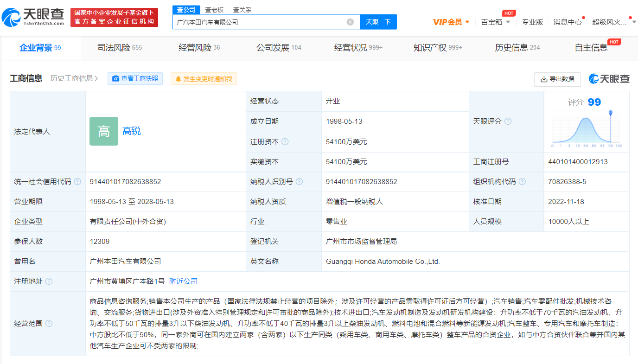Open the 附近公司 link

[183, 281]
